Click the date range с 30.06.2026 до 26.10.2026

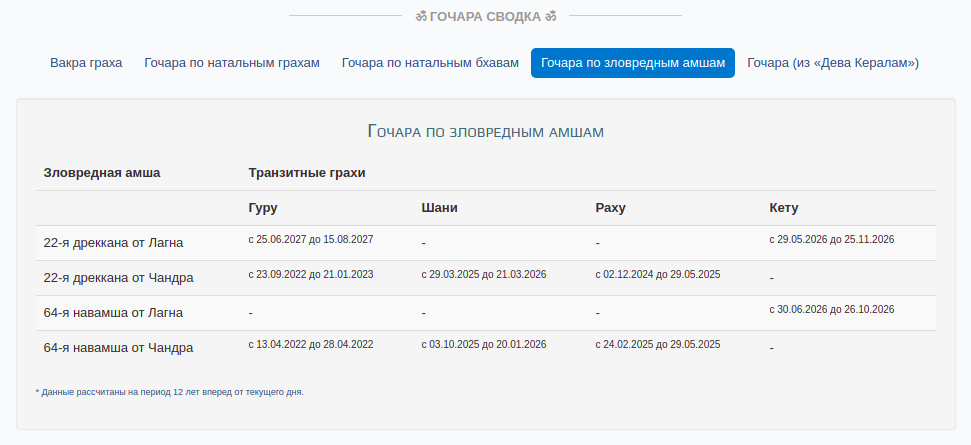(x=832, y=309)
